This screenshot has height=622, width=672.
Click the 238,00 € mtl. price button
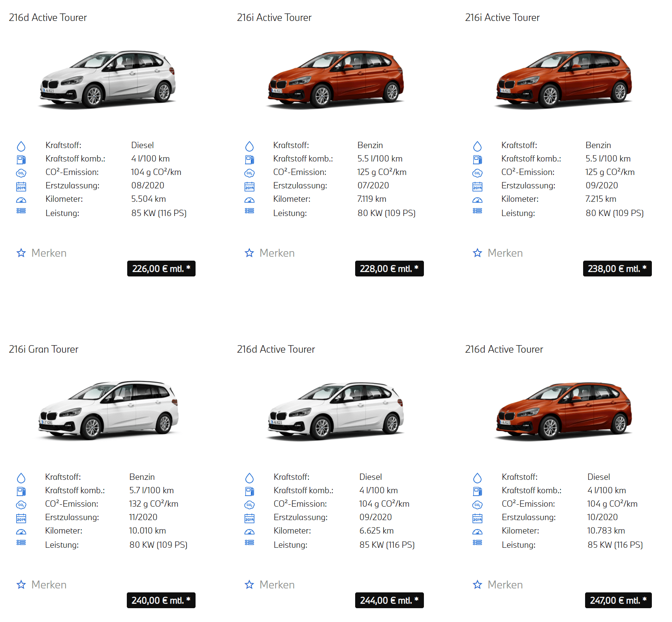(617, 269)
